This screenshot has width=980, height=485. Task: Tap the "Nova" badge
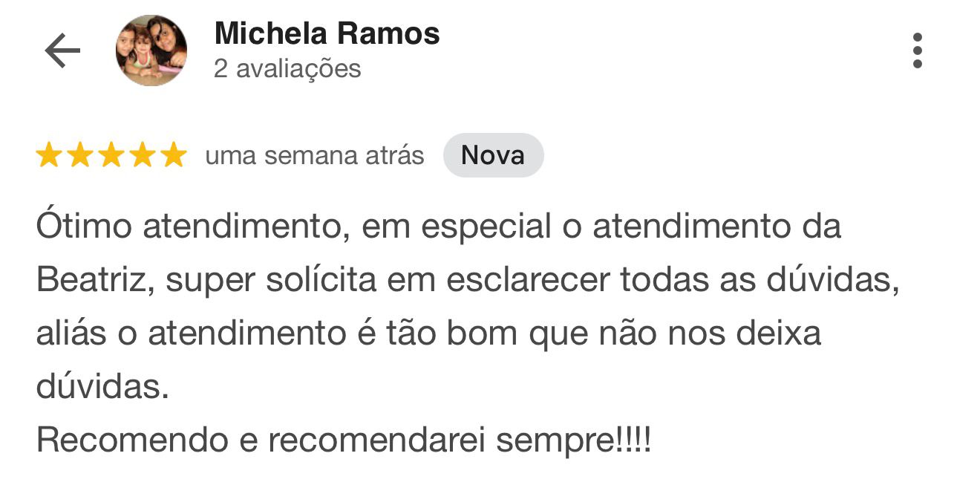(493, 155)
